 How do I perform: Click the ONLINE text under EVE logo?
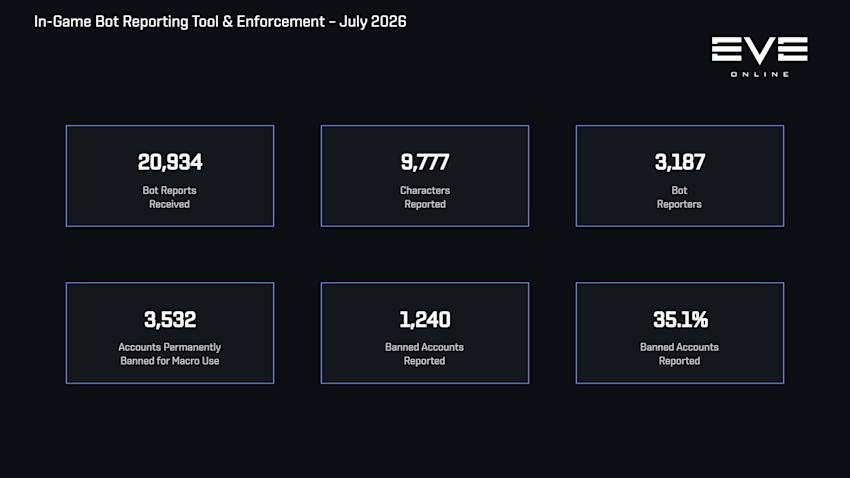pyautogui.click(x=759, y=74)
